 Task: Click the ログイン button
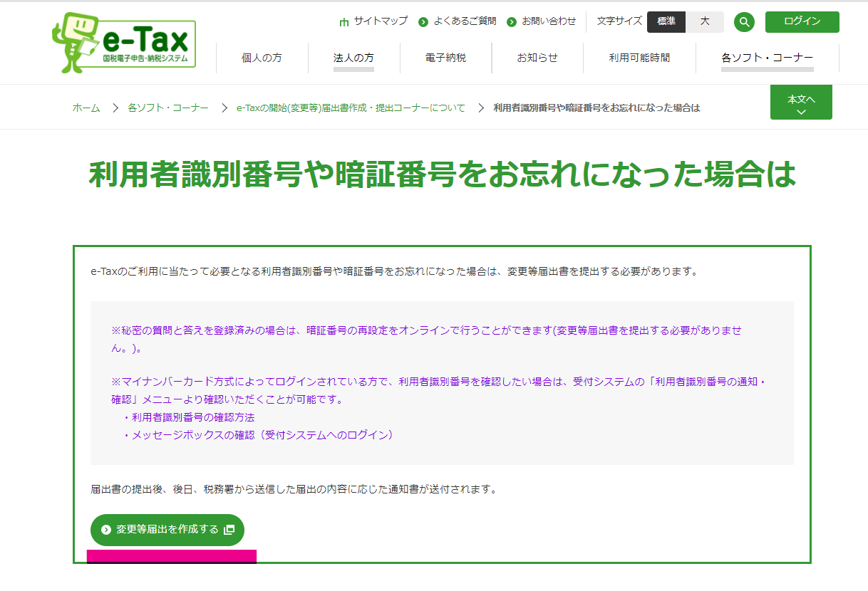click(x=802, y=22)
